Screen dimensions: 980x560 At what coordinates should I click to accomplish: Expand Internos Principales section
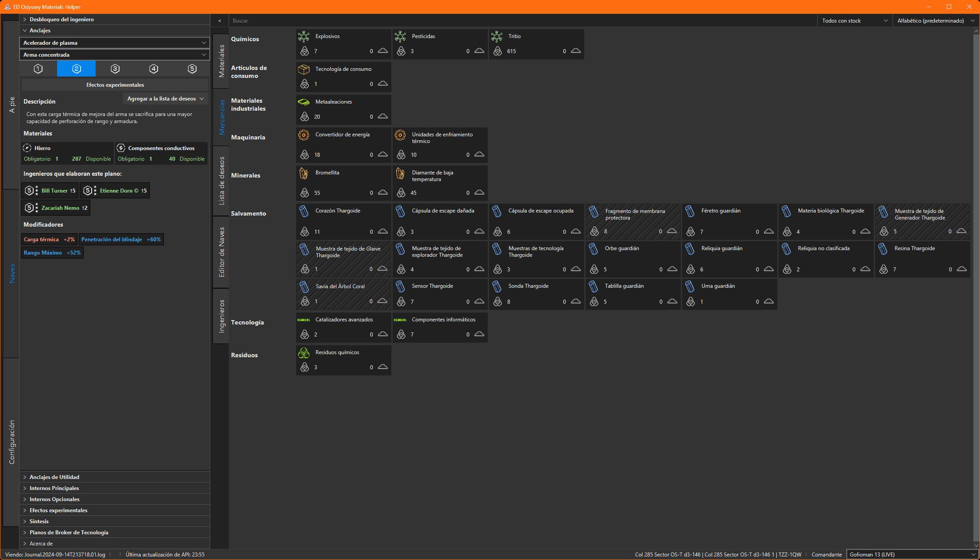tap(54, 488)
